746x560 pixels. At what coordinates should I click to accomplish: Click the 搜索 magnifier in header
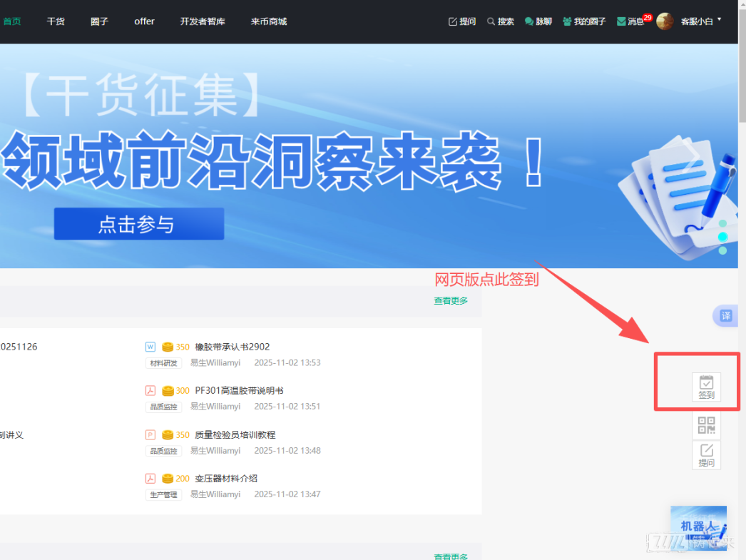(501, 21)
